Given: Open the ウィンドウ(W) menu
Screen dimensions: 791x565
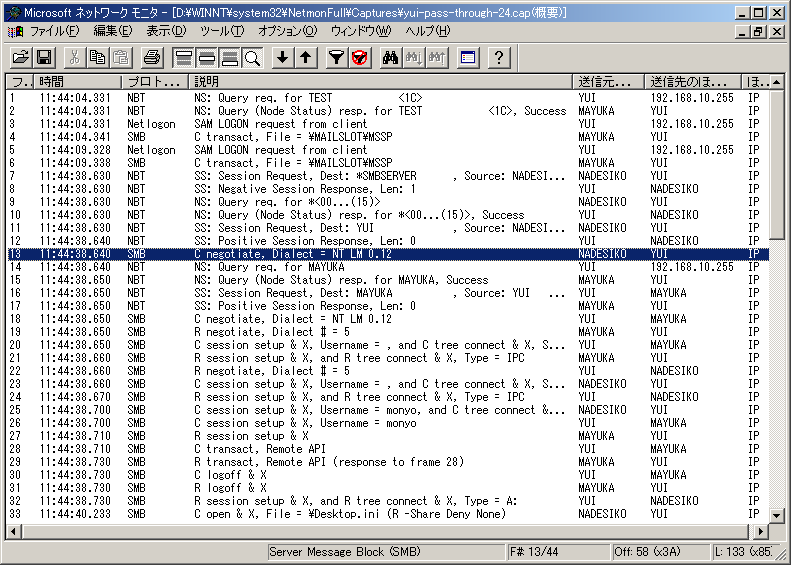Looking at the screenshot, I should click(x=361, y=31).
